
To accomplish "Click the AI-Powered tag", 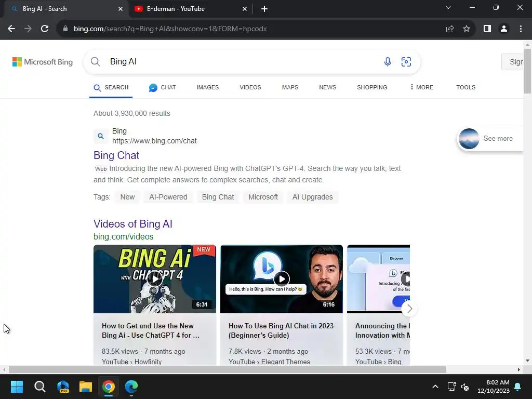I will coord(168,197).
